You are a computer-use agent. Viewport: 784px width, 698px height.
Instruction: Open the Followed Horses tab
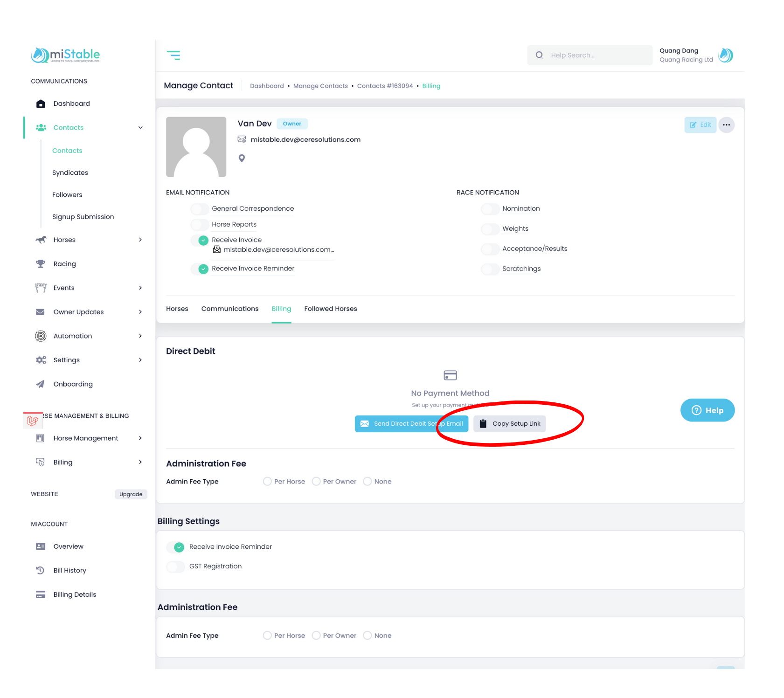tap(330, 309)
